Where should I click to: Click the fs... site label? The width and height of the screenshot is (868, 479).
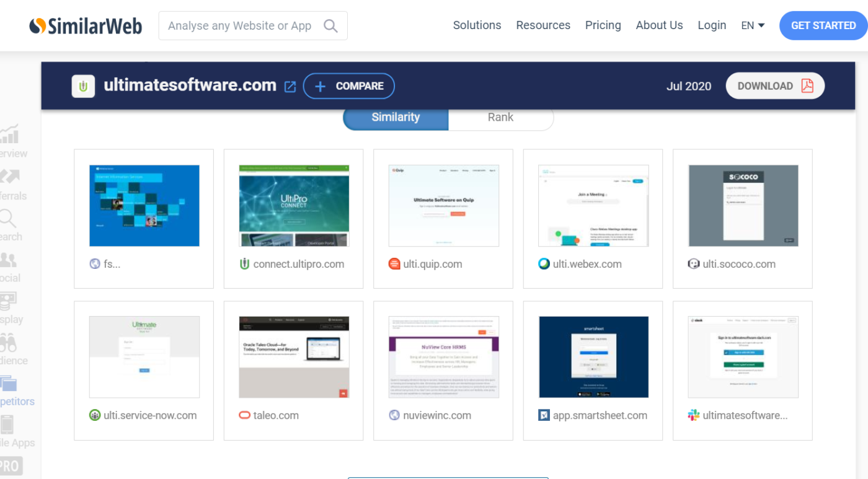[x=112, y=264]
